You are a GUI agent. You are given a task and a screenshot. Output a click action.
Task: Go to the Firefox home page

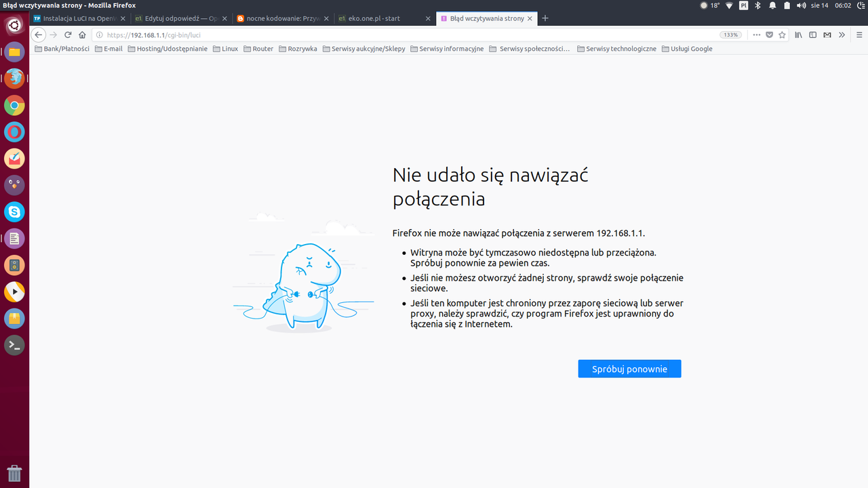(82, 35)
